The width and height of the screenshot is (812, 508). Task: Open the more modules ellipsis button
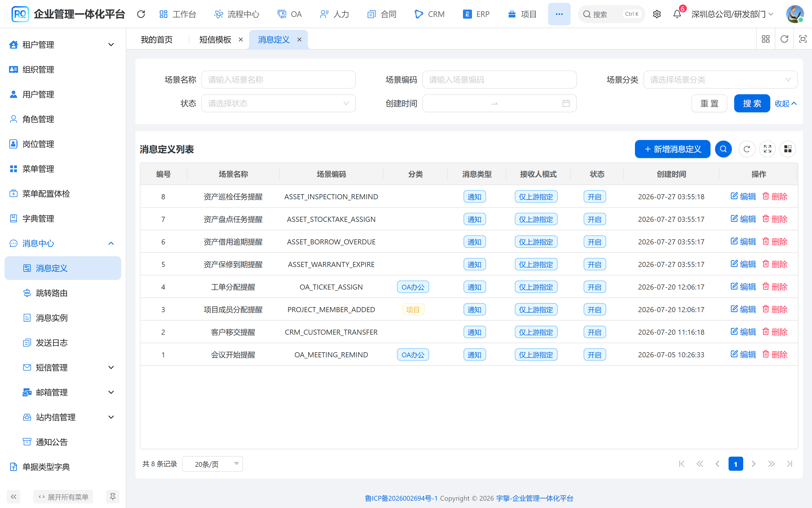[559, 14]
